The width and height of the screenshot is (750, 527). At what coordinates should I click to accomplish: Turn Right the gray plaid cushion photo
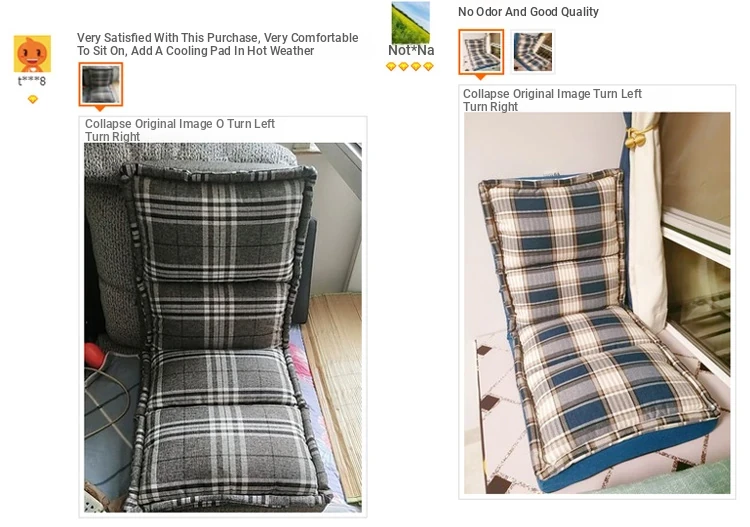point(112,136)
